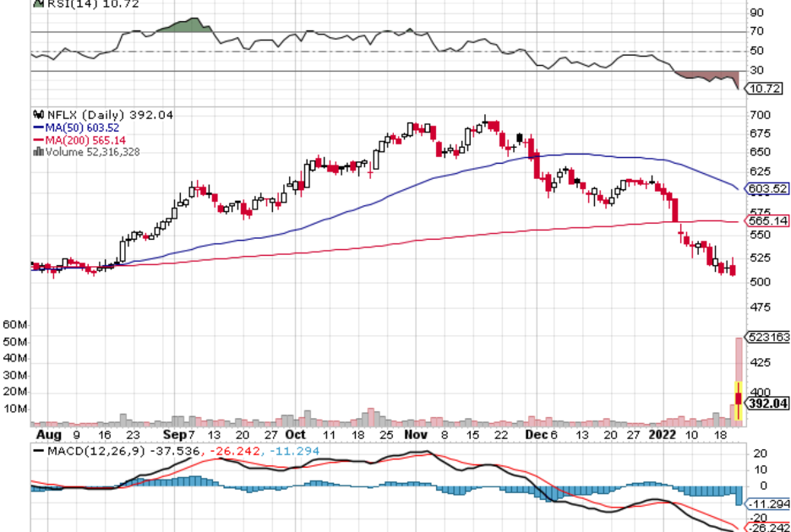
Task: Click the black MACD legend line marker
Action: [37, 451]
